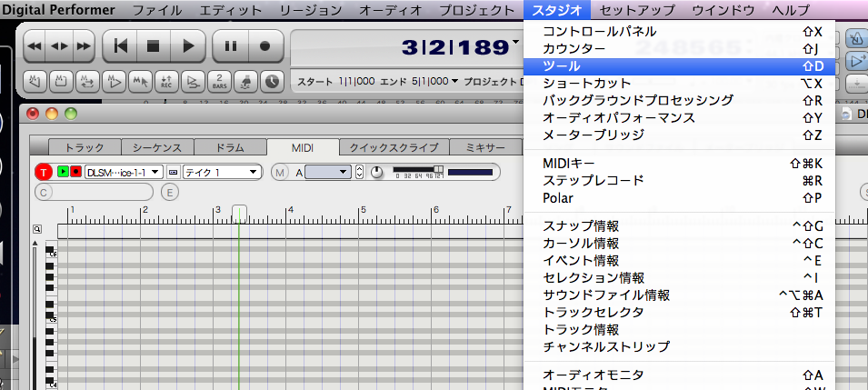Open the エンド 5|1|000 dropdown arrow
The image size is (868, 390).
(x=455, y=82)
